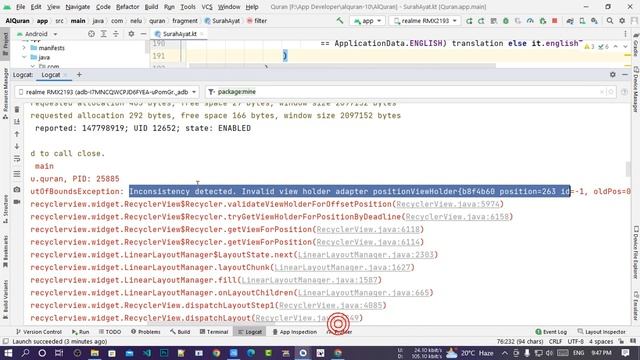This screenshot has height=360, width=640.
Task: Click the up arrow Previous Occurrence icon
Action: [x=17, y=134]
